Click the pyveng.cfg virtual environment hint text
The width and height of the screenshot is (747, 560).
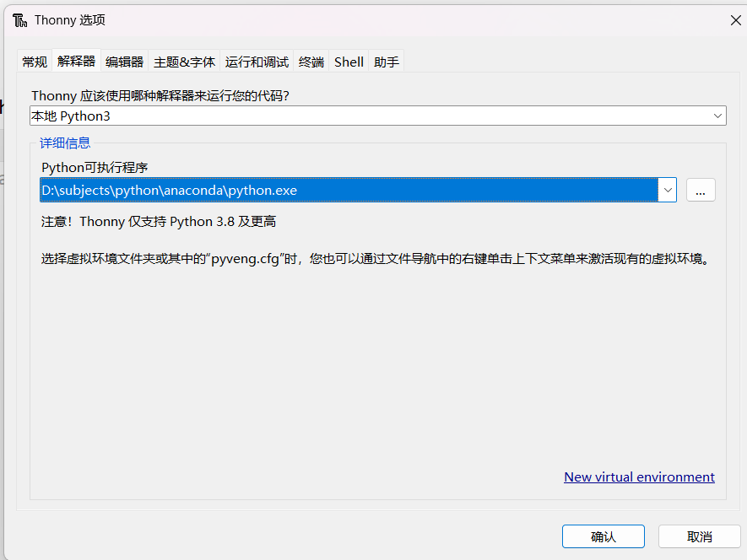(377, 259)
